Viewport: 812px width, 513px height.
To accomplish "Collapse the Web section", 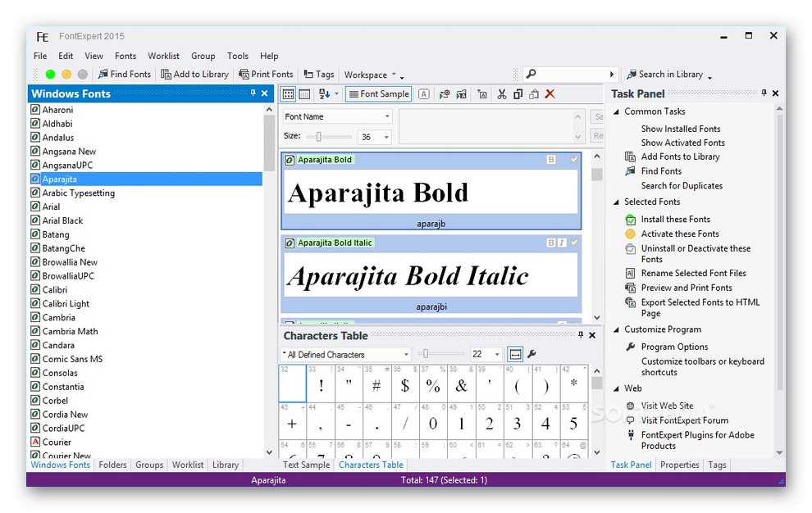I will pyautogui.click(x=616, y=388).
